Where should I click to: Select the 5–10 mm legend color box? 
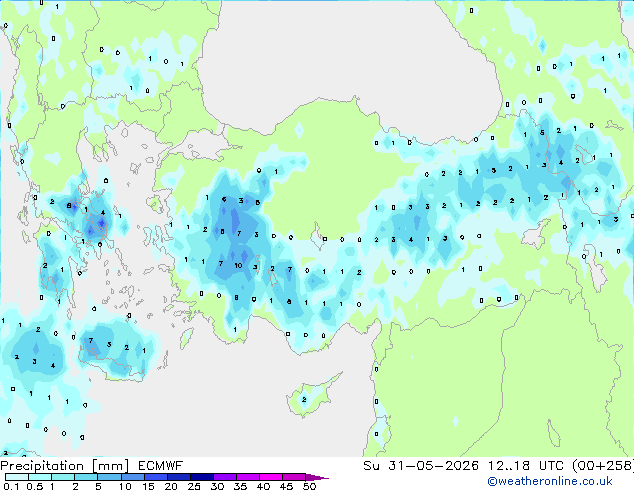pos(109,477)
